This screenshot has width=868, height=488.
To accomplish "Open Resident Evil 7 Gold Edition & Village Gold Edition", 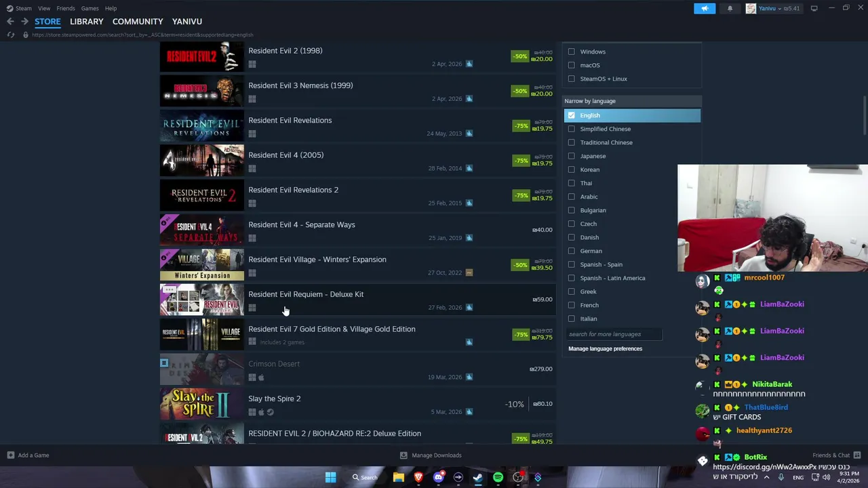I will pos(358,334).
